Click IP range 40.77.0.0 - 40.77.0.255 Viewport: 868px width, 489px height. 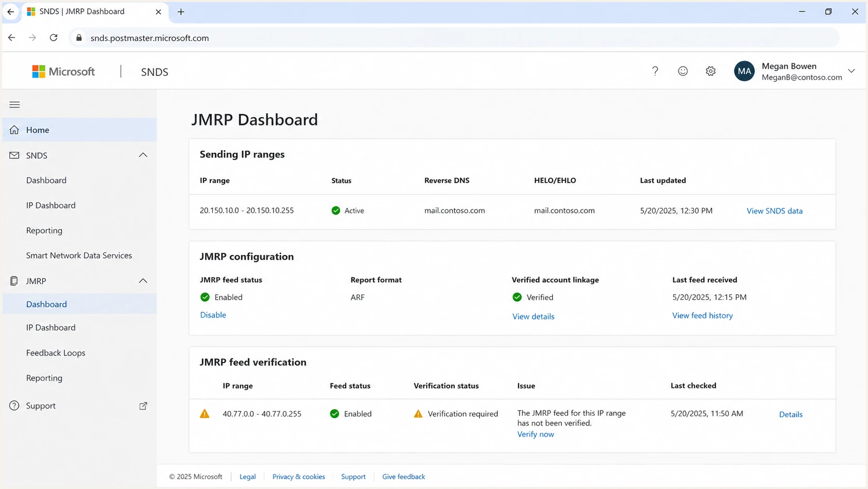pos(262,414)
